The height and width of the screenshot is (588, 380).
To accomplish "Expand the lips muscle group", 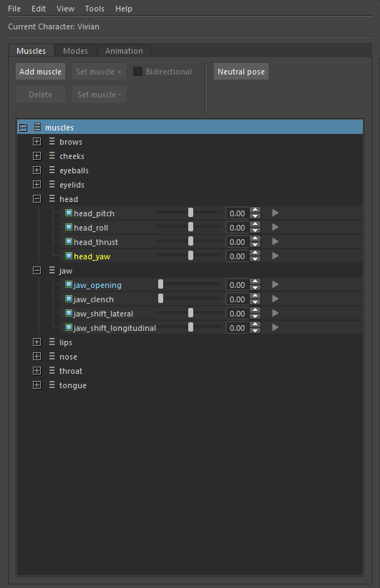I will pos(36,342).
